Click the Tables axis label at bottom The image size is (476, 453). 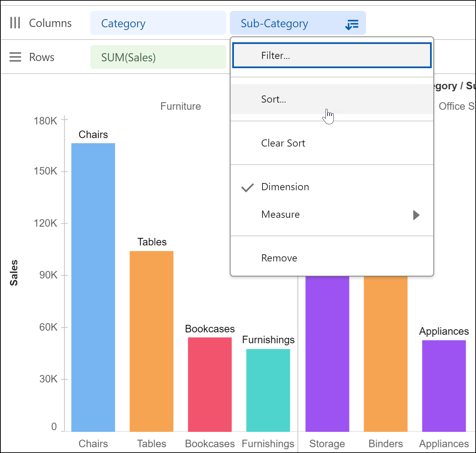click(152, 443)
